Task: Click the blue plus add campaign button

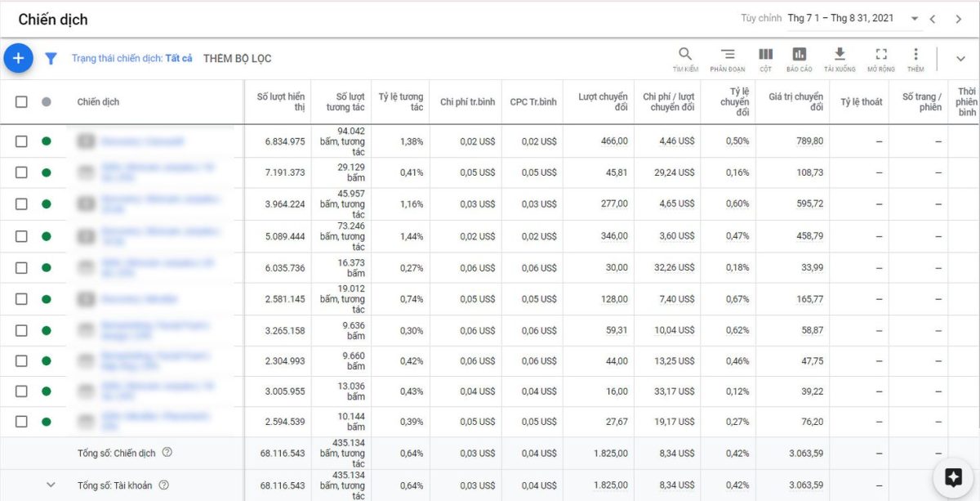Action: pos(18,58)
